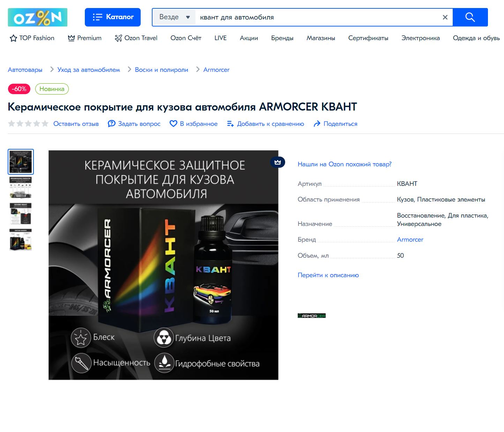Open Магазины page
The width and height of the screenshot is (504, 432).
click(321, 38)
